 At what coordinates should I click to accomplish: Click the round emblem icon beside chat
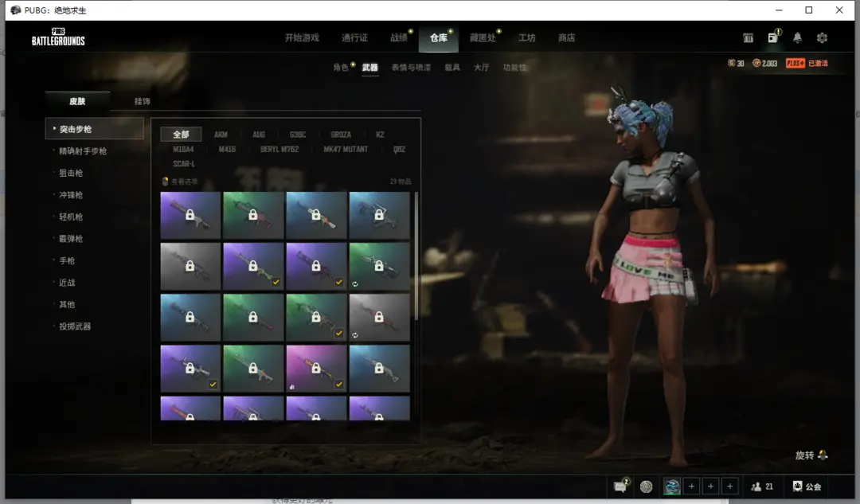(646, 486)
